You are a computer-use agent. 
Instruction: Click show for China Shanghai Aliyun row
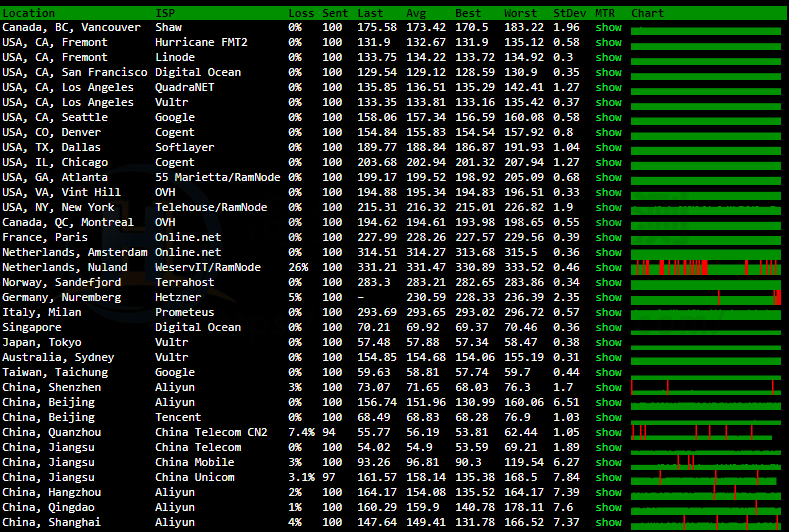tap(608, 522)
